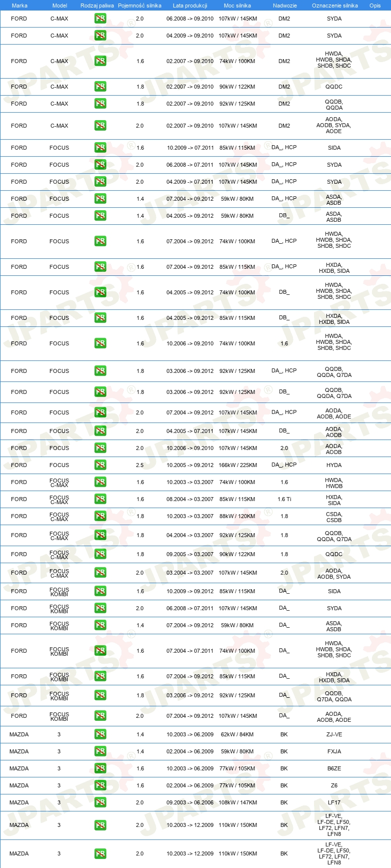The image size is (391, 868).
Task: Click petrol icon in C-MAX 06.2008 SYDA row
Action: click(100, 19)
